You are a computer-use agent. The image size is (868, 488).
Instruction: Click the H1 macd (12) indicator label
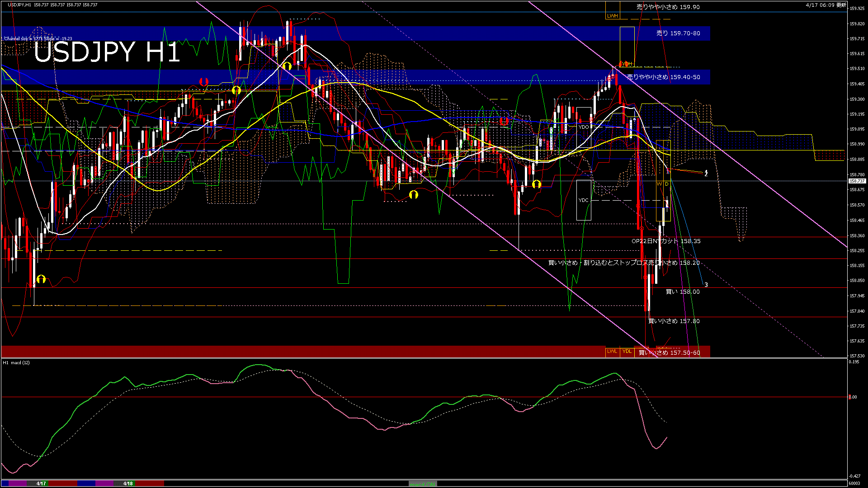point(16,363)
